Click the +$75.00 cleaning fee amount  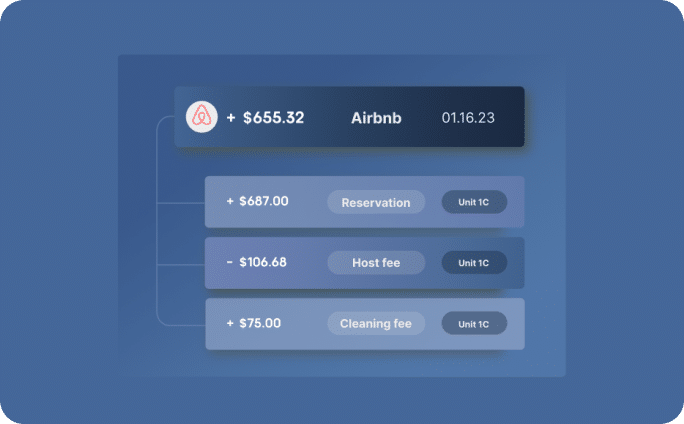point(253,323)
